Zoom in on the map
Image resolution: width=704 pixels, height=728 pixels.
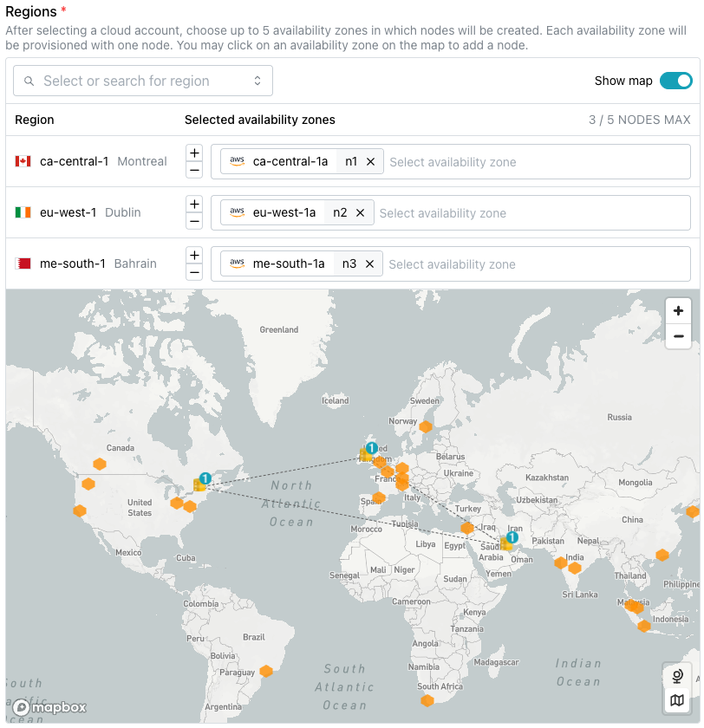(x=678, y=310)
